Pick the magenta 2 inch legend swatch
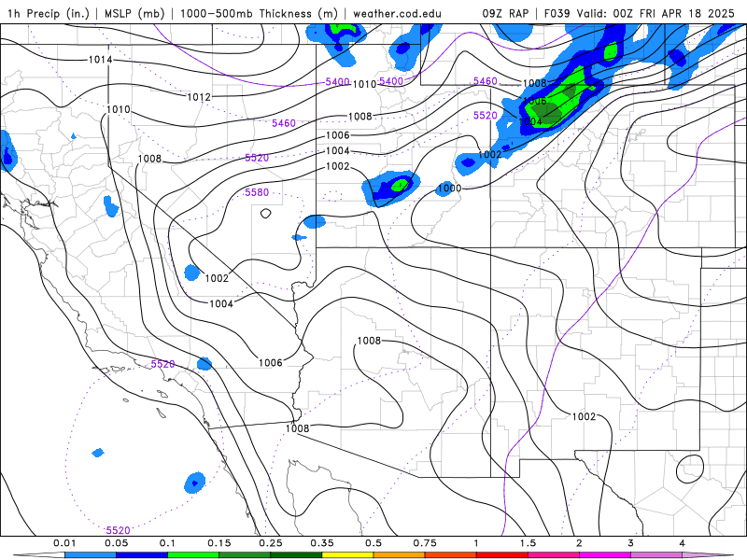 pyautogui.click(x=605, y=555)
